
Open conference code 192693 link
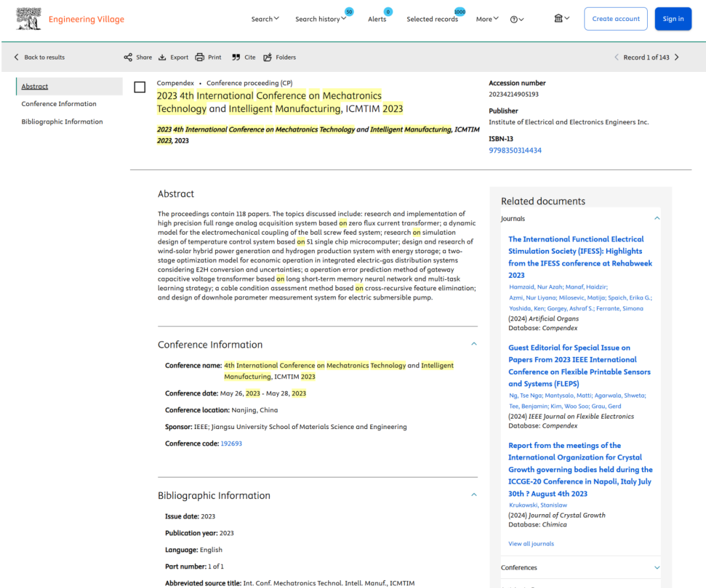(231, 444)
